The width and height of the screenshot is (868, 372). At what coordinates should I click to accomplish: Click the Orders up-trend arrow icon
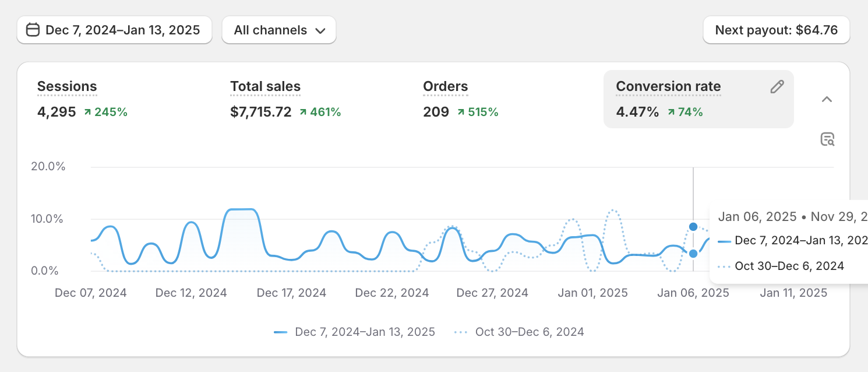point(461,112)
